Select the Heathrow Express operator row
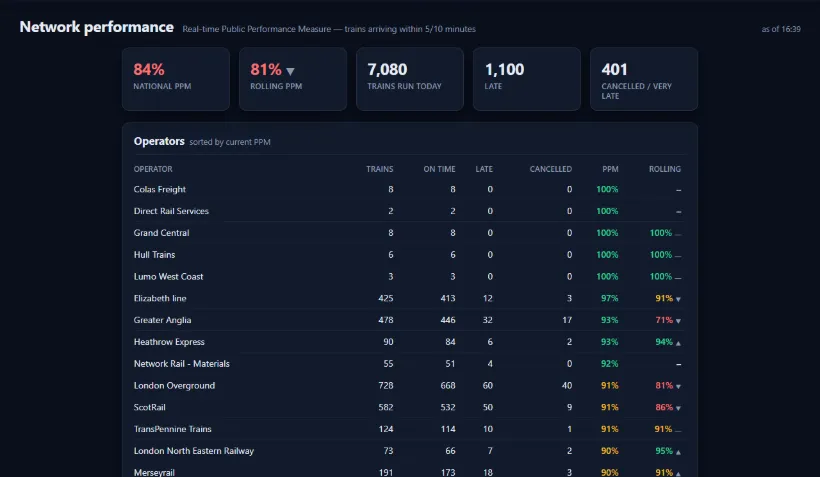Viewport: 820px width, 477px height. point(410,342)
